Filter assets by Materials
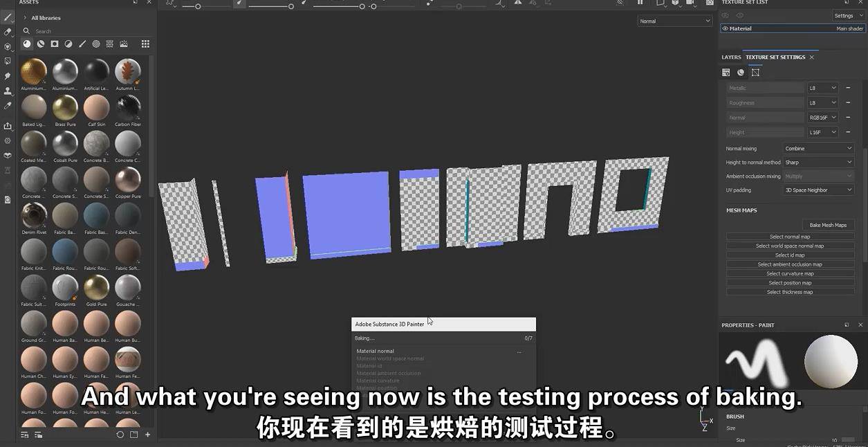The height and width of the screenshot is (447, 868). click(27, 44)
